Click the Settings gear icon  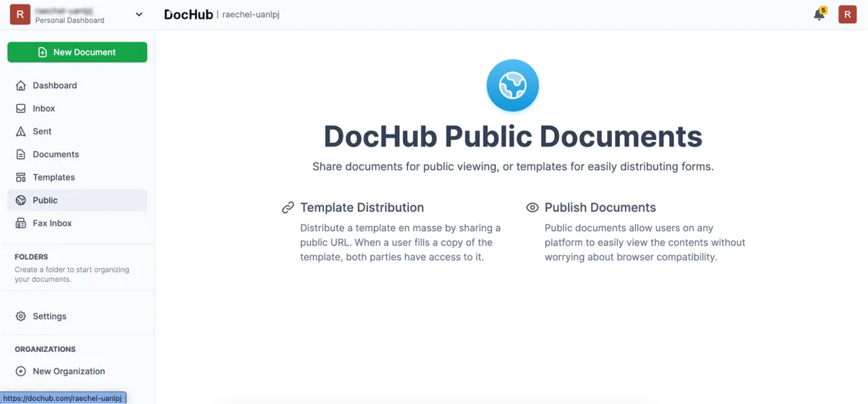coord(21,317)
